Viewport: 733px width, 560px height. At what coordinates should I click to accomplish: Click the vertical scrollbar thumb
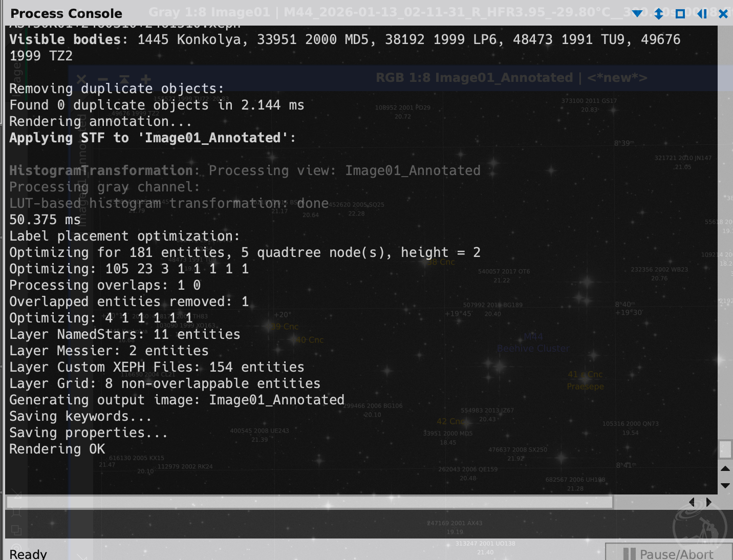[725, 449]
